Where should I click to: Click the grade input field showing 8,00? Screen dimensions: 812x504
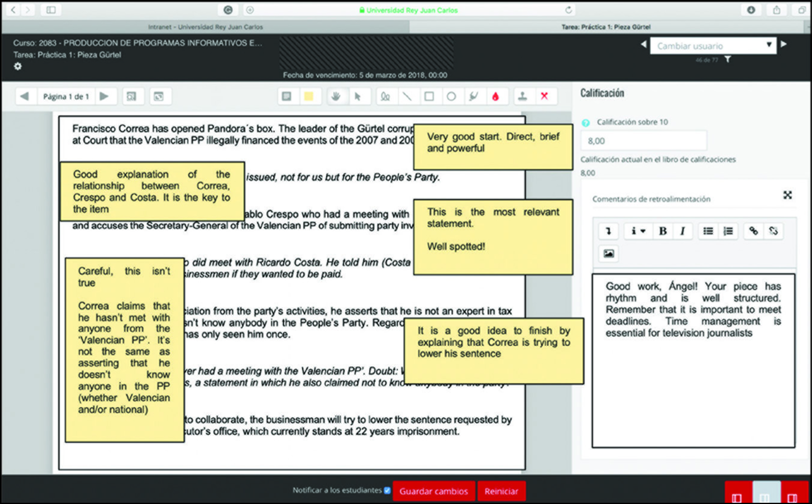[x=644, y=141]
